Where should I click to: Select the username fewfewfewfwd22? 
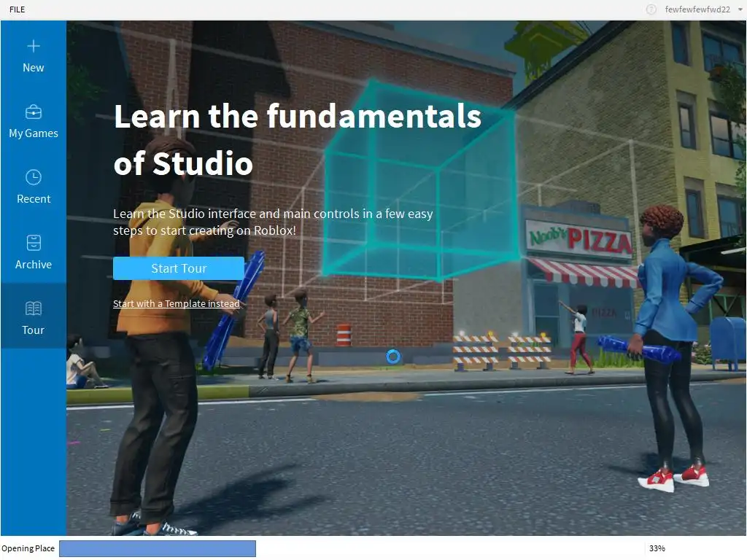tap(697, 9)
